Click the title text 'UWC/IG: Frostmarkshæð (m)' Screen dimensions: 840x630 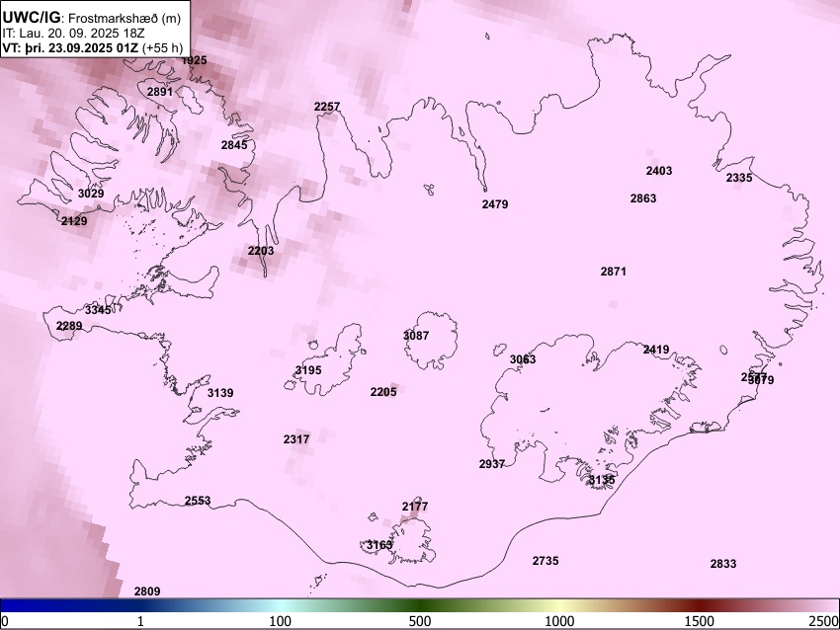click(92, 18)
